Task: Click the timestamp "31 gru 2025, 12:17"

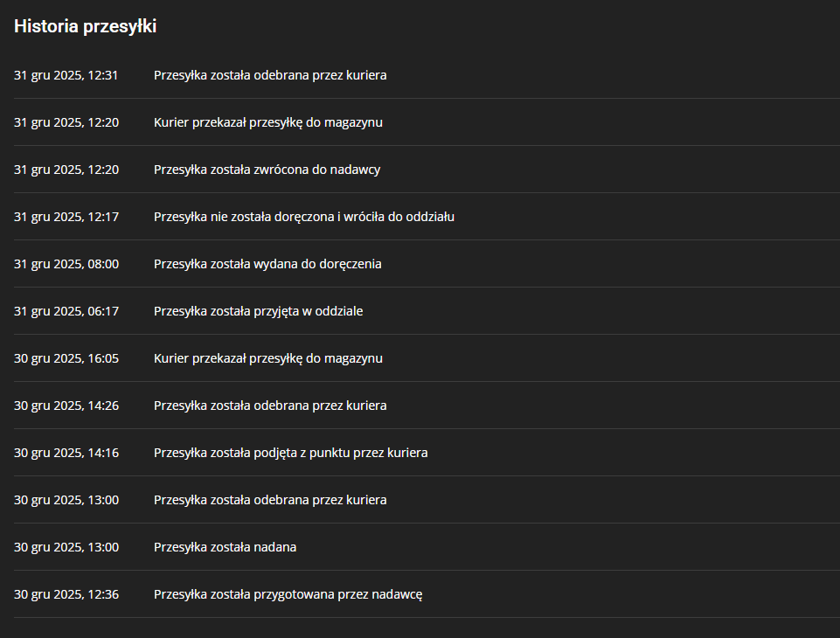Action: tap(66, 217)
